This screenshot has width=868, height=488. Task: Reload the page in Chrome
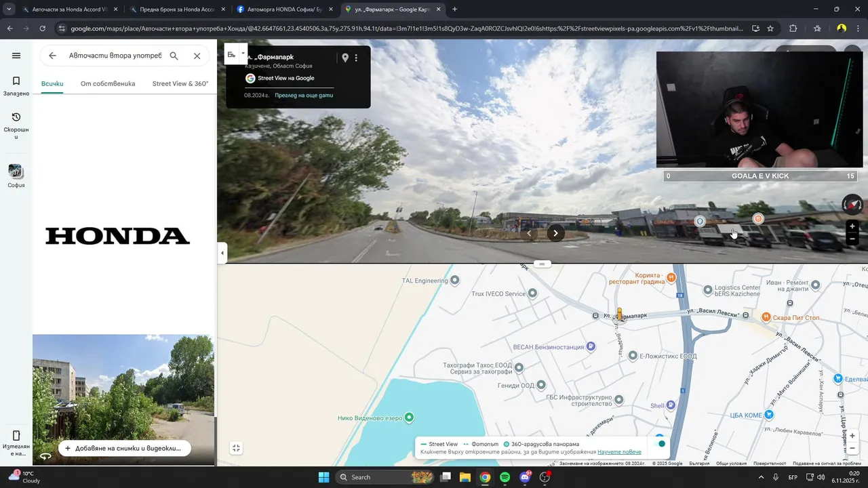click(x=42, y=28)
